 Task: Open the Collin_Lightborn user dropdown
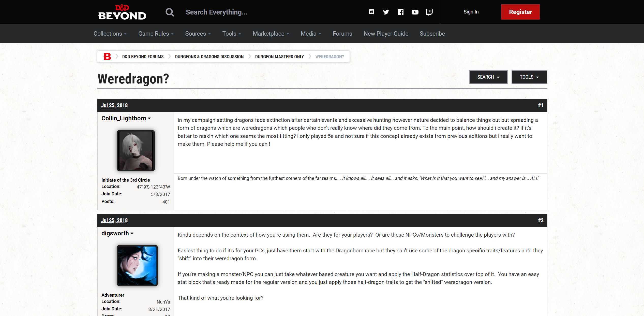pos(126,118)
